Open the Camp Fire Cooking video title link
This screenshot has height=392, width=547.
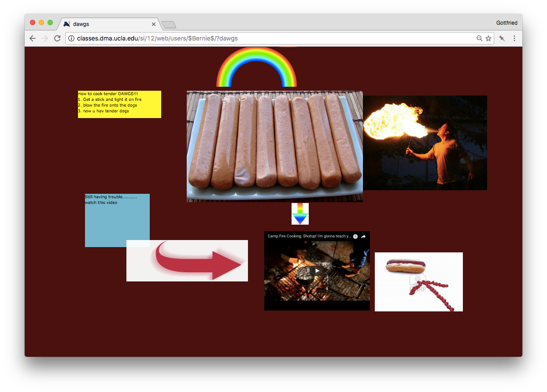pyautogui.click(x=309, y=237)
